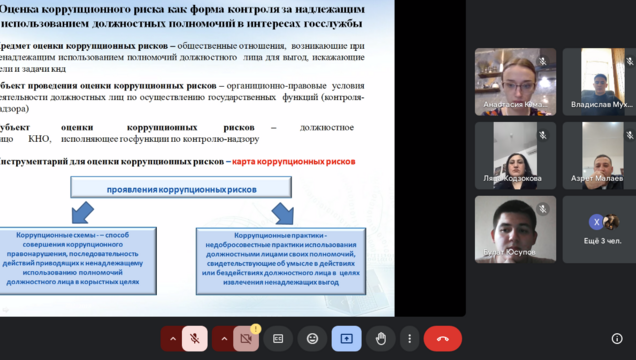This screenshot has height=360, width=636.
Task: Click the camera warning badge
Action: 255,329
